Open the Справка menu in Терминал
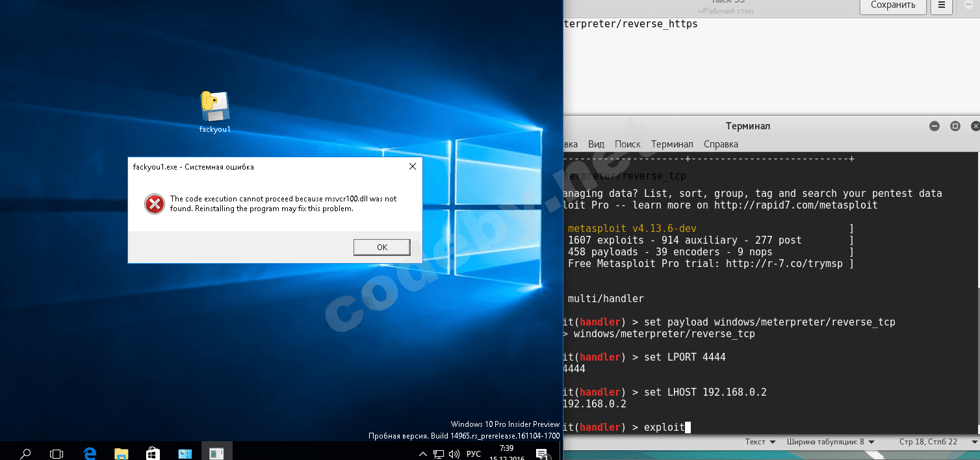The width and height of the screenshot is (980, 460). pos(721,144)
